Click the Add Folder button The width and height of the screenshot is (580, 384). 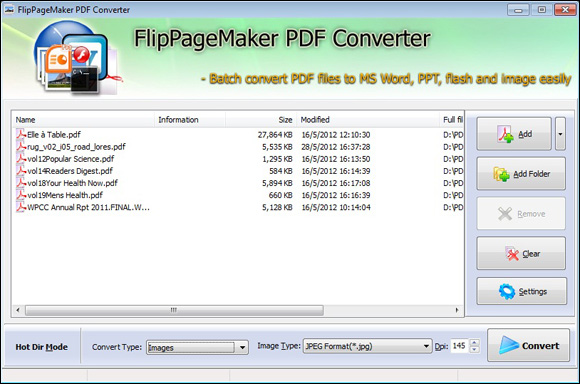[521, 174]
